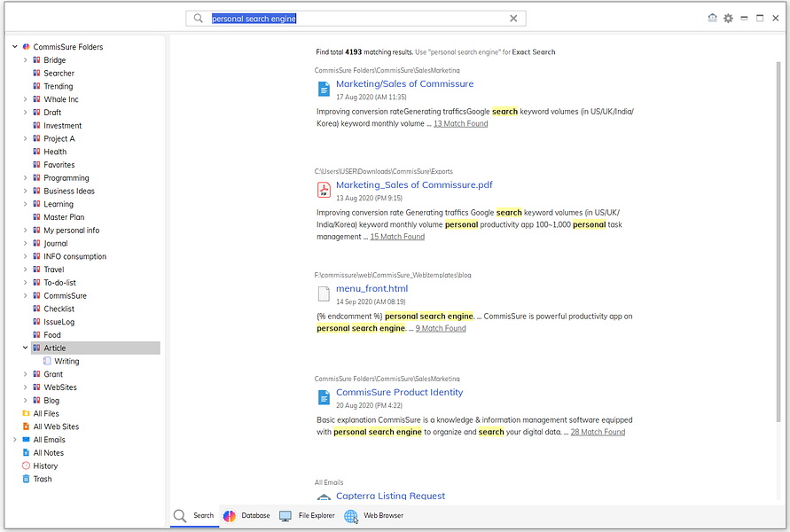Open settings via the gear icon

click(728, 18)
